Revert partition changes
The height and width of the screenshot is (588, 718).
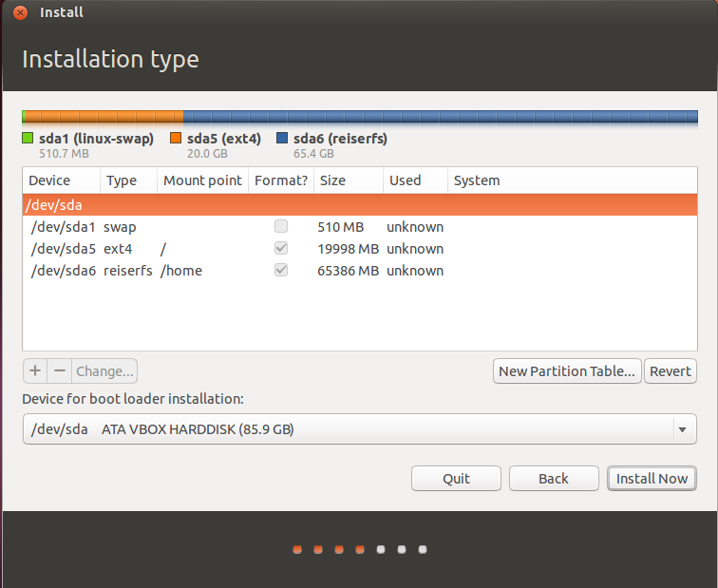pyautogui.click(x=671, y=370)
